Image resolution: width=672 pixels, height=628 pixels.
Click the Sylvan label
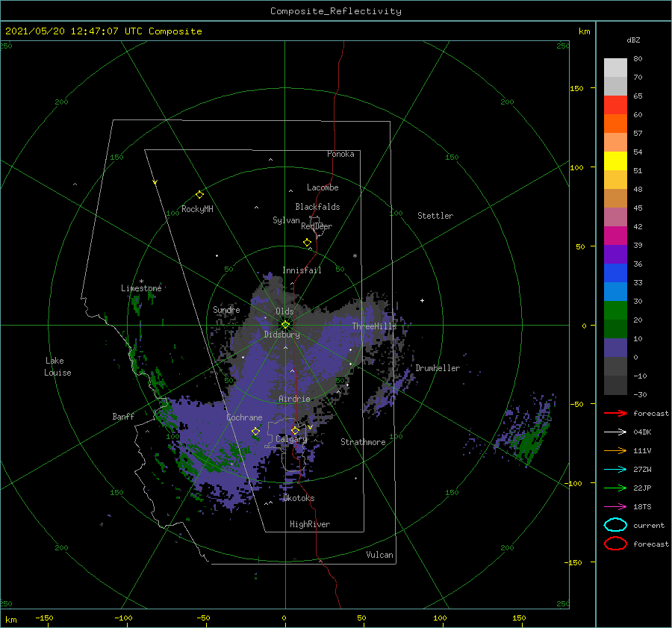pyautogui.click(x=286, y=220)
